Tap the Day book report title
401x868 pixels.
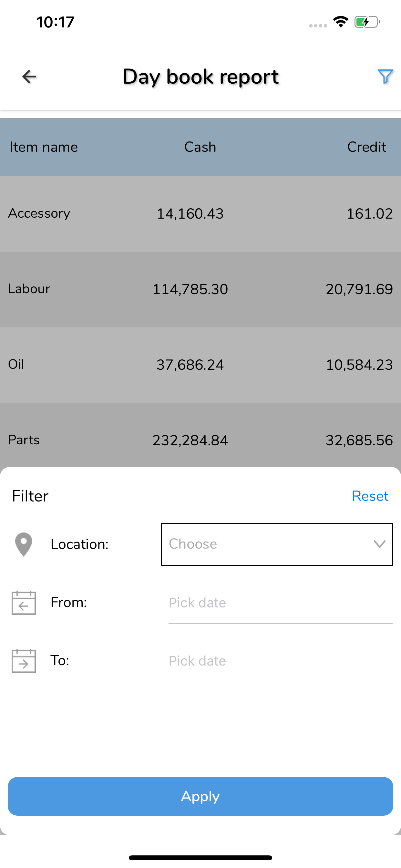pos(200,77)
